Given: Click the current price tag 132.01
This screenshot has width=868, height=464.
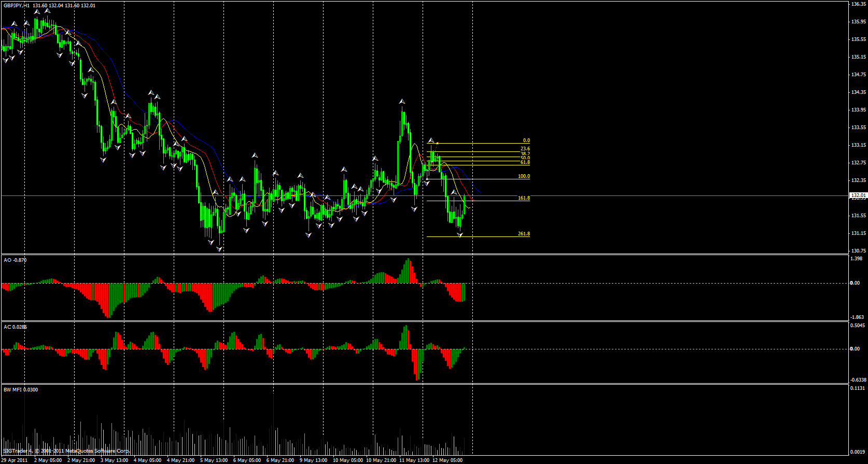Looking at the screenshot, I should (x=858, y=195).
